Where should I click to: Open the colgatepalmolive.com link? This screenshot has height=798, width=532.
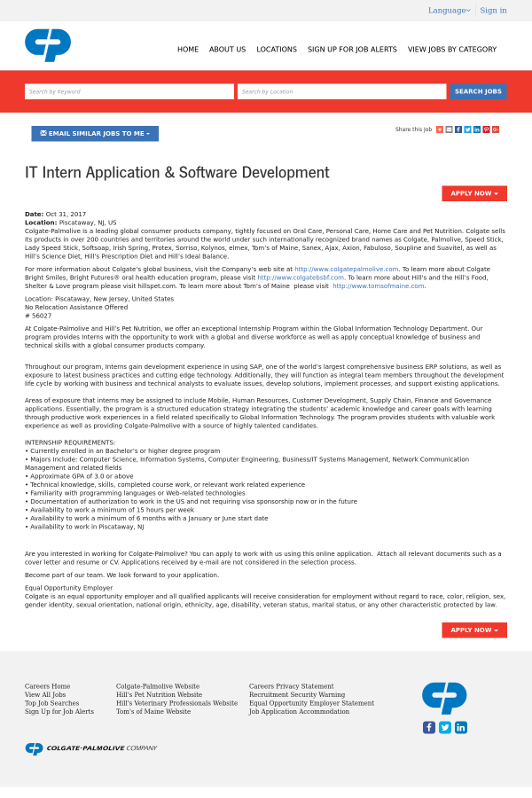pyautogui.click(x=346, y=270)
